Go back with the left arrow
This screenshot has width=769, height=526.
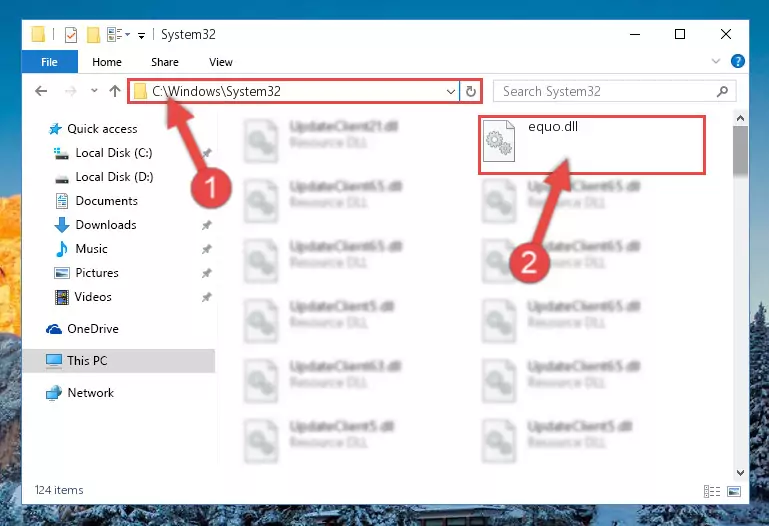(x=41, y=91)
